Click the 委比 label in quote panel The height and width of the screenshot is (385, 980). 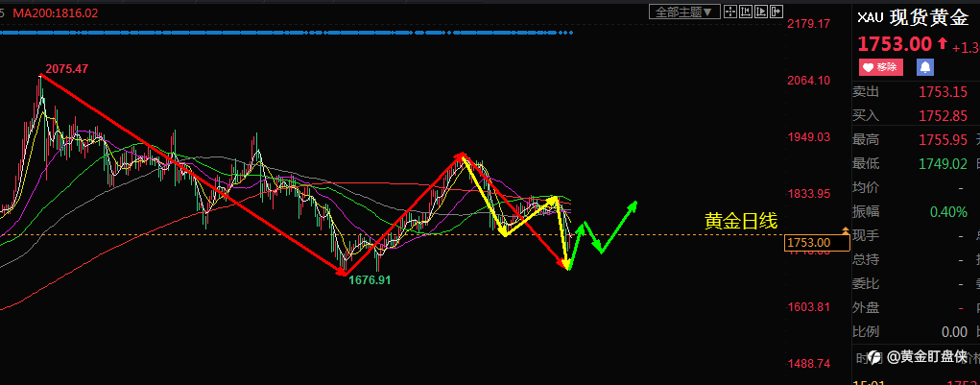tap(866, 284)
